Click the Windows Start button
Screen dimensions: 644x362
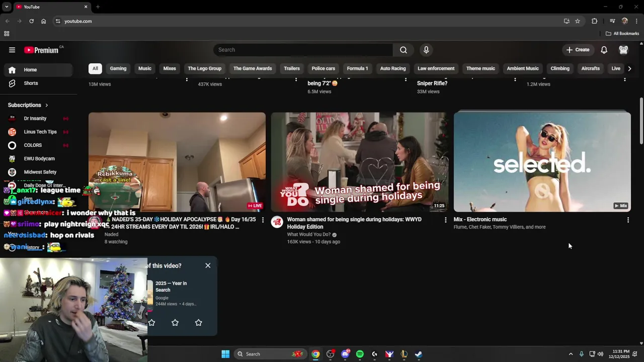click(225, 354)
